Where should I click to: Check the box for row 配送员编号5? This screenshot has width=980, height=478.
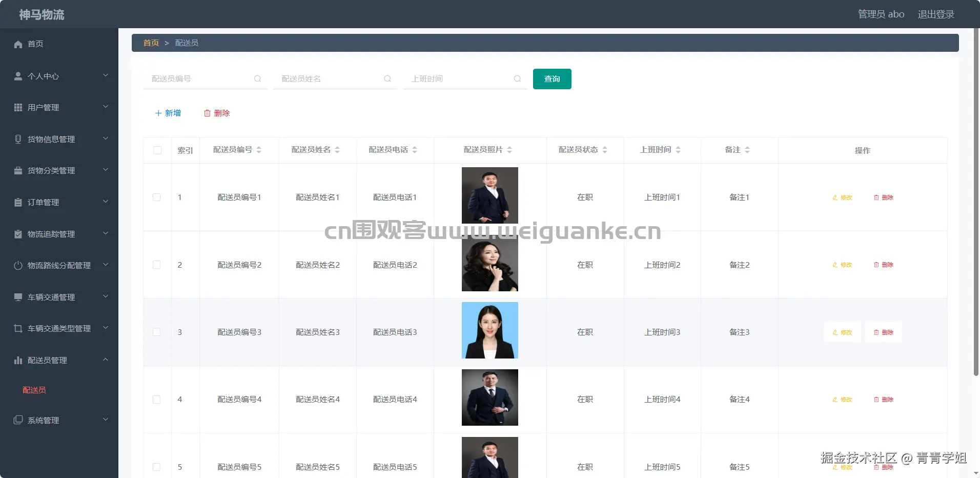[x=157, y=467]
